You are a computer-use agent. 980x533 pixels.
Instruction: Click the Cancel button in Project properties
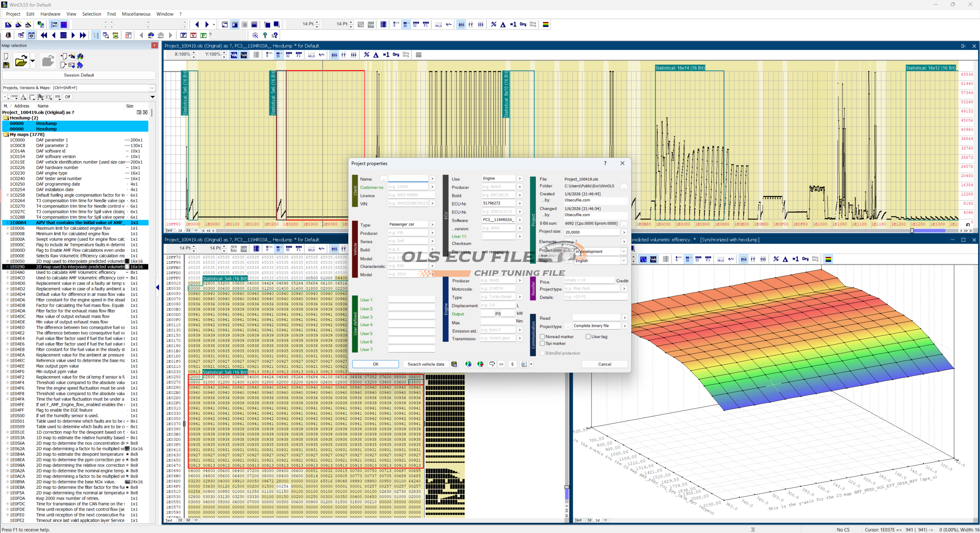pos(604,364)
